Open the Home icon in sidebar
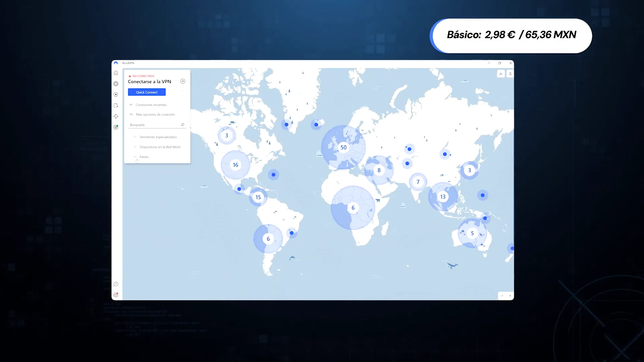This screenshot has width=644, height=362. click(x=116, y=73)
